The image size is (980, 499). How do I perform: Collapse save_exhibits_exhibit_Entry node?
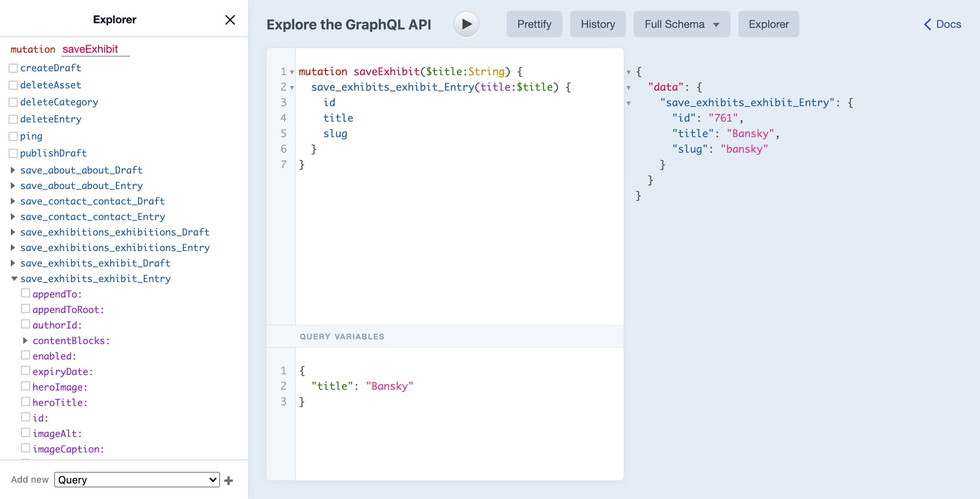click(14, 279)
